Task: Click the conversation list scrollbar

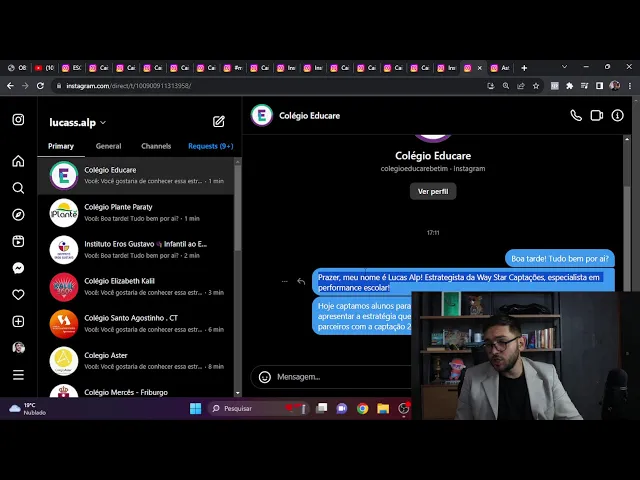Action: click(x=238, y=208)
